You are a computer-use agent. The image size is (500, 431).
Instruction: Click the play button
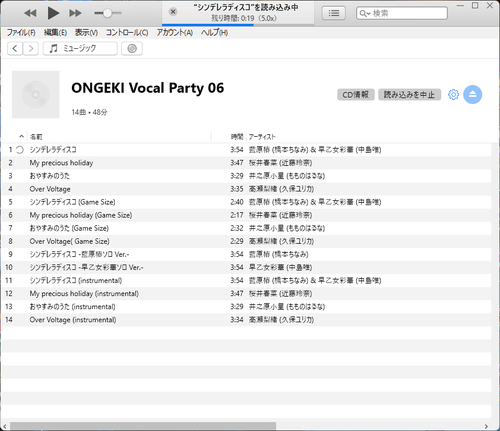coord(53,13)
